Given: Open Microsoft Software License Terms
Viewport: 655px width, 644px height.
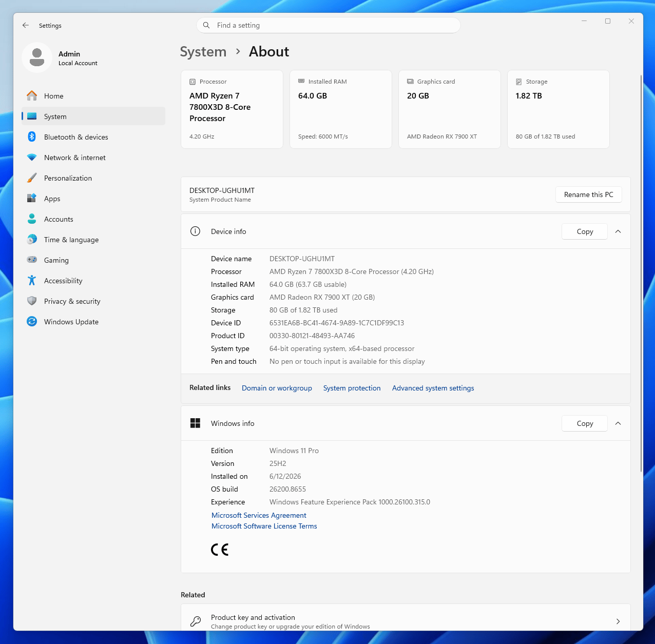Looking at the screenshot, I should click(x=264, y=526).
